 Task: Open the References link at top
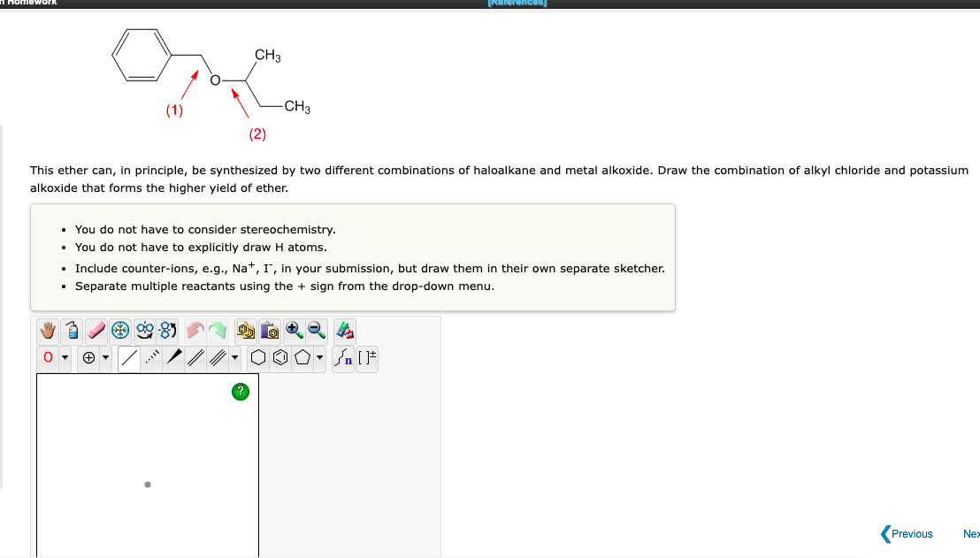[517, 4]
